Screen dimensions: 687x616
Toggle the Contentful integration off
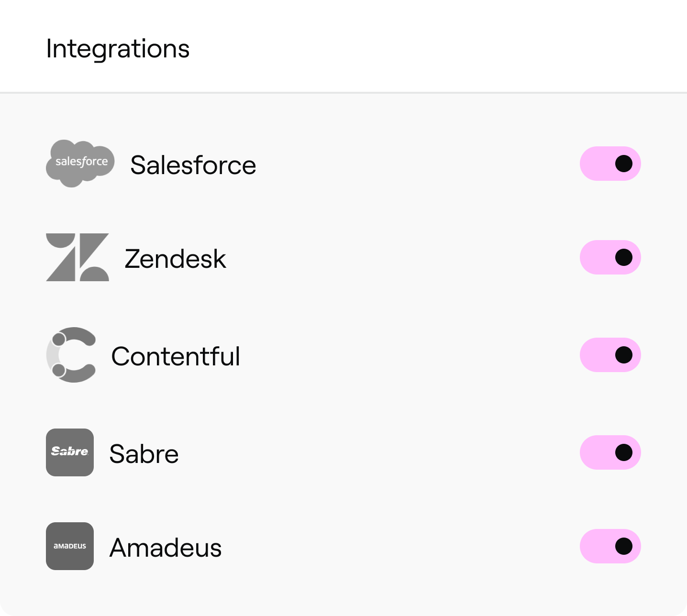[x=610, y=355]
